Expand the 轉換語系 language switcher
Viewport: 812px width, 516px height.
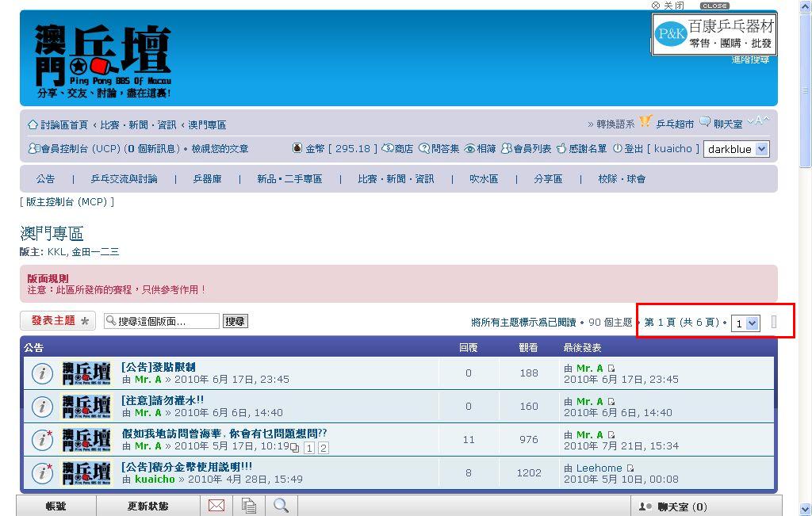point(611,124)
